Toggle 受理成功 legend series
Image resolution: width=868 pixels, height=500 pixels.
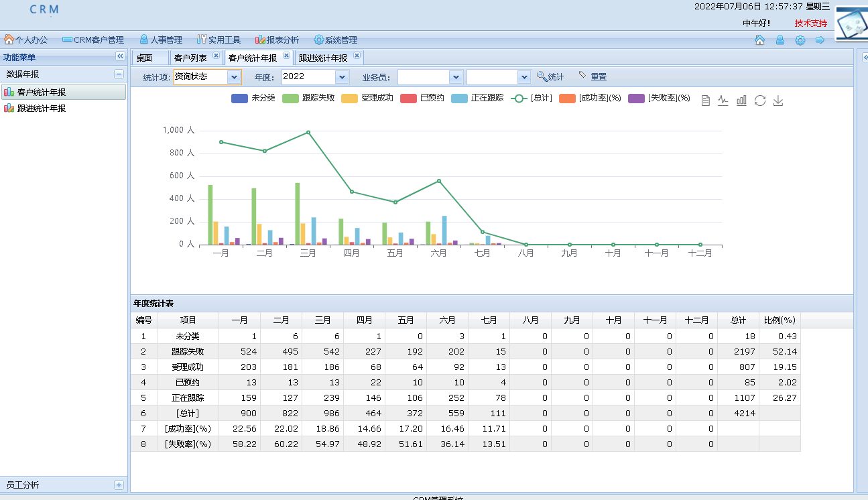click(367, 98)
